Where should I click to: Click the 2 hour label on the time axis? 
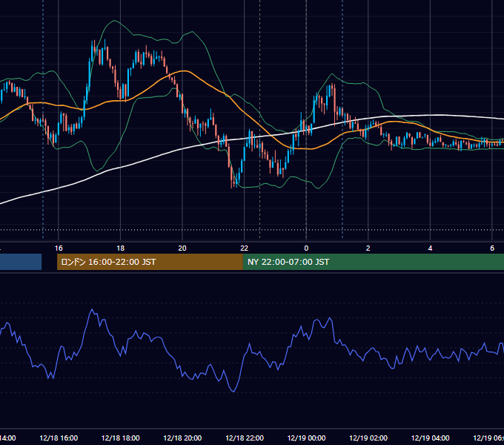pos(368,248)
